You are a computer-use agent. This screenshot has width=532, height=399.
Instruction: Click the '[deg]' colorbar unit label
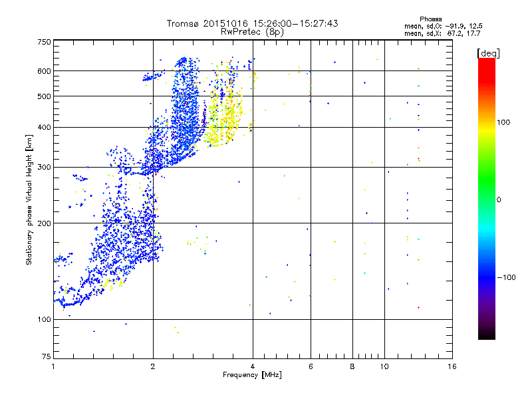pyautogui.click(x=488, y=53)
